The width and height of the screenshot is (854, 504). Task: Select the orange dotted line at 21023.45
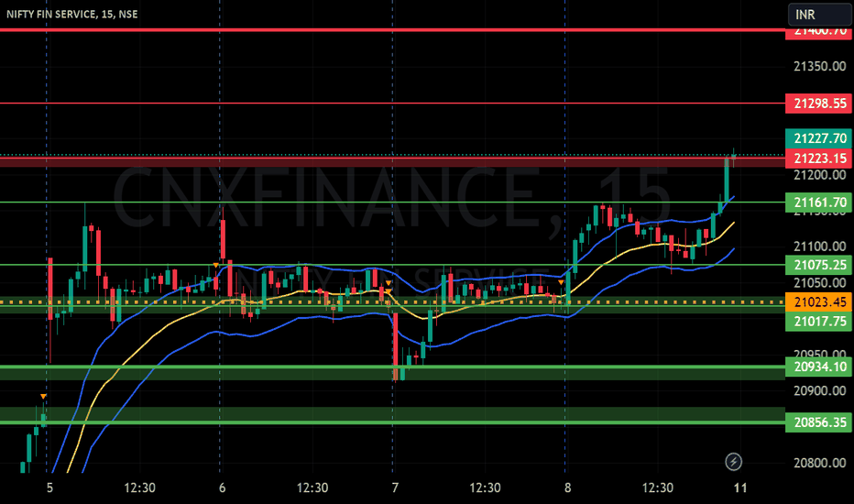tap(392, 301)
